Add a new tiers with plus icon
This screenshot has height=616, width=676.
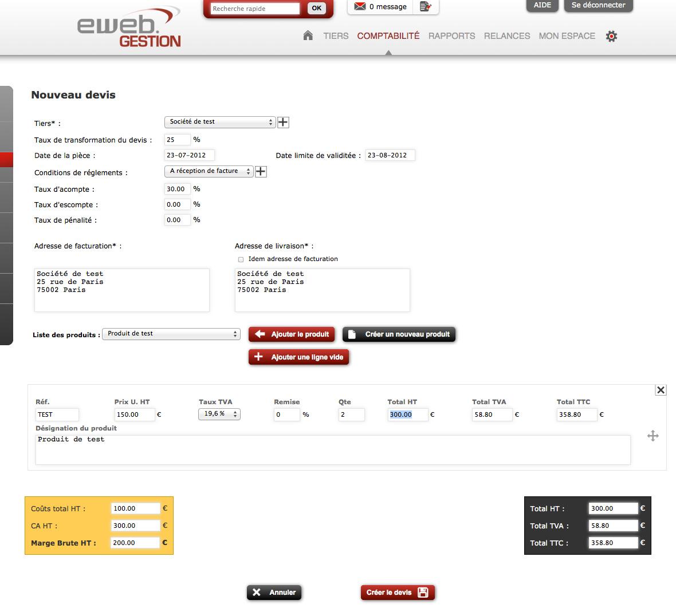283,123
